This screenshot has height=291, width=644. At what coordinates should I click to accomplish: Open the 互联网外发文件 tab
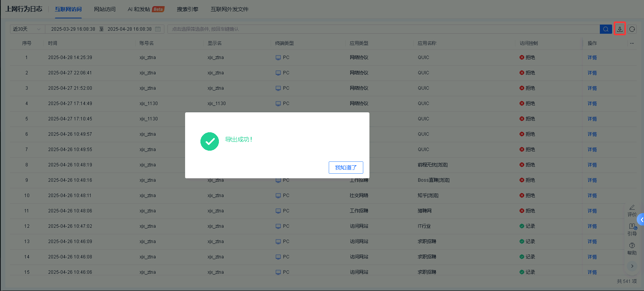[229, 9]
